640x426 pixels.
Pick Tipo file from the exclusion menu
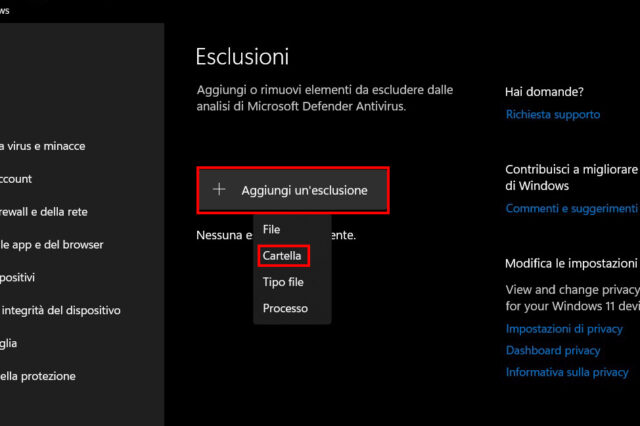click(283, 282)
